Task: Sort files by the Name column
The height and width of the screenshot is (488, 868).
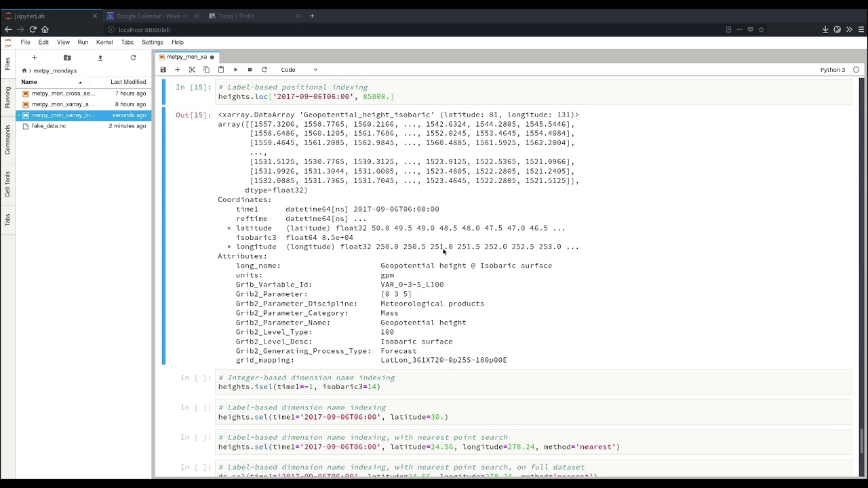Action: (x=52, y=82)
